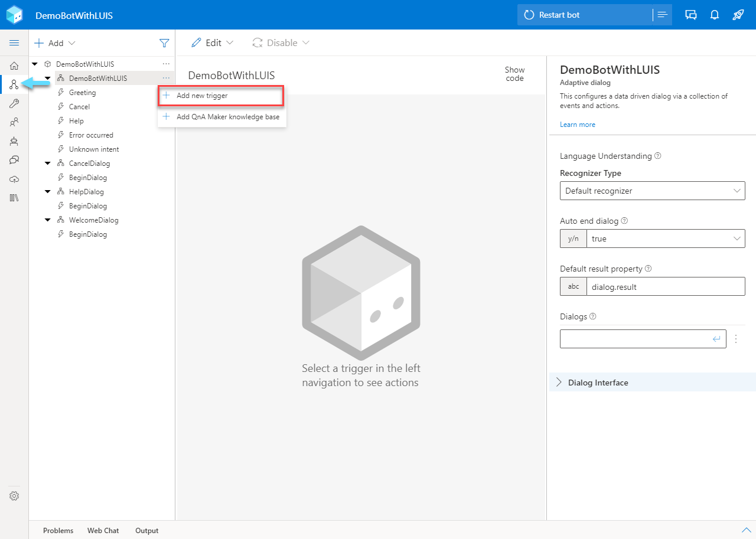Select Add QnA Maker knowledge base

[x=221, y=117]
